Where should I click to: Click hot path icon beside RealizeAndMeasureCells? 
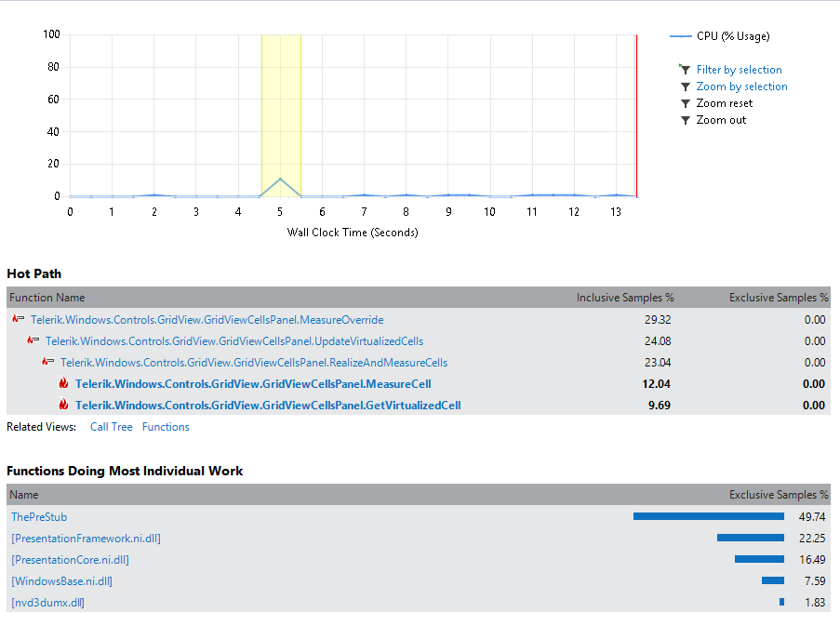(x=48, y=362)
